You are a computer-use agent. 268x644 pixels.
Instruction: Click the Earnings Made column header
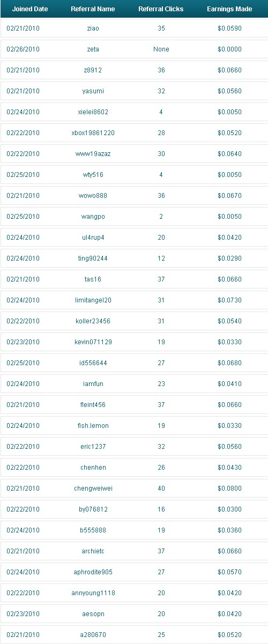point(229,9)
